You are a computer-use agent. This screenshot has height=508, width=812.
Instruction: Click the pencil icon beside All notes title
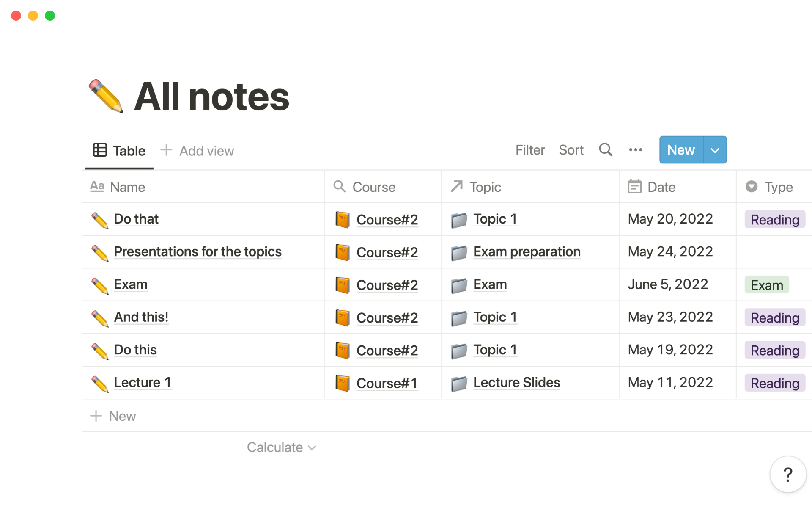tap(106, 97)
